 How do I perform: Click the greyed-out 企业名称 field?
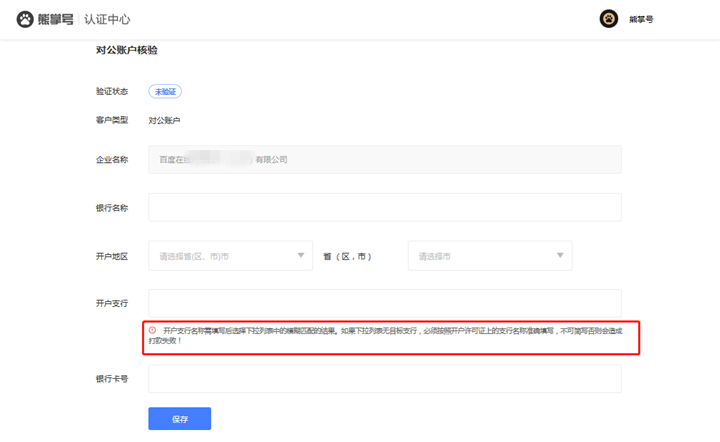pyautogui.click(x=385, y=159)
